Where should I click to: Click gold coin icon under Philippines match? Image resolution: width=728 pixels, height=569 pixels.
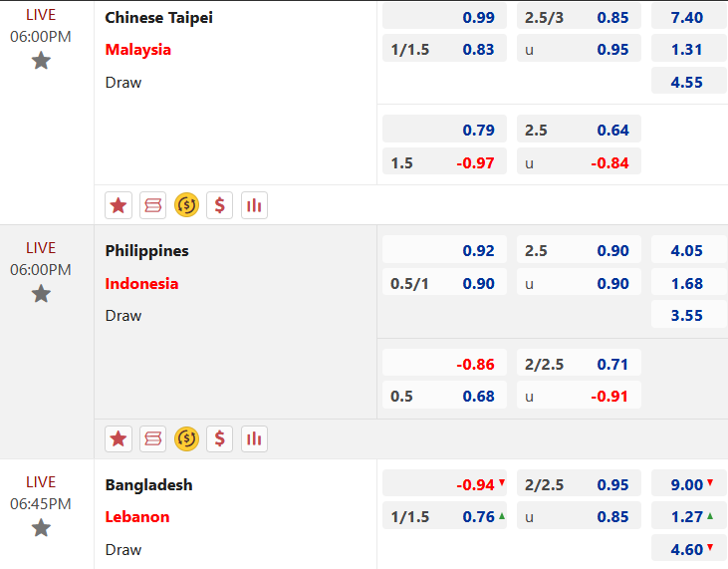(x=186, y=438)
